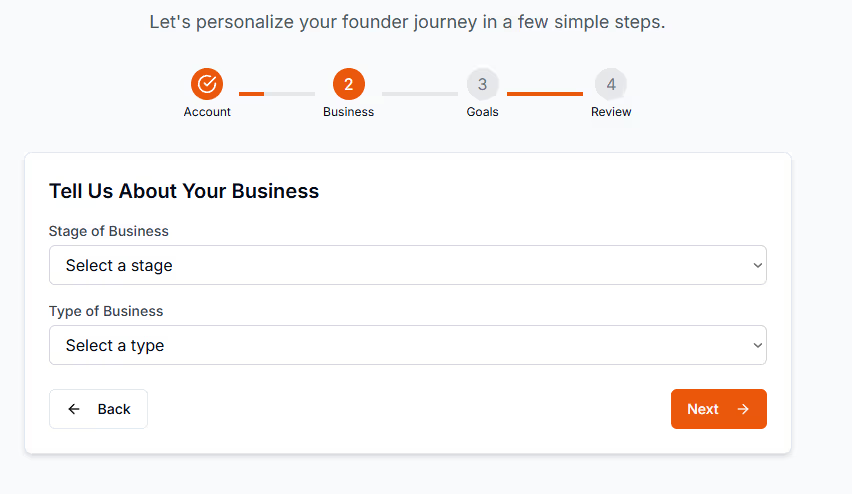Click the step 4 Review circle

(611, 84)
